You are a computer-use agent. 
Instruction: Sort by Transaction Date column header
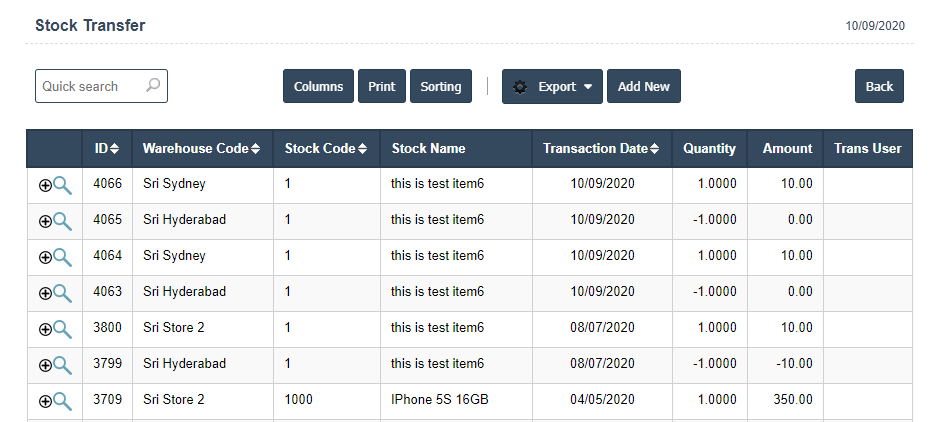(600, 148)
